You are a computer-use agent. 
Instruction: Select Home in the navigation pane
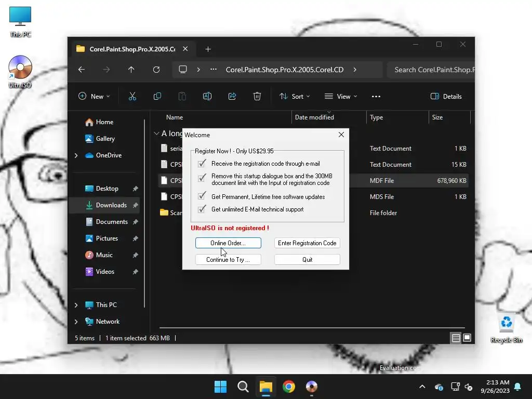104,122
